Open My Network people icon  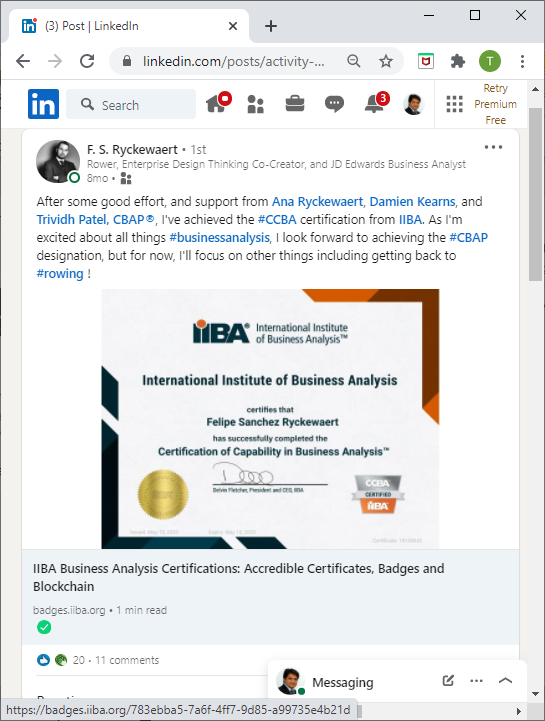coord(255,104)
